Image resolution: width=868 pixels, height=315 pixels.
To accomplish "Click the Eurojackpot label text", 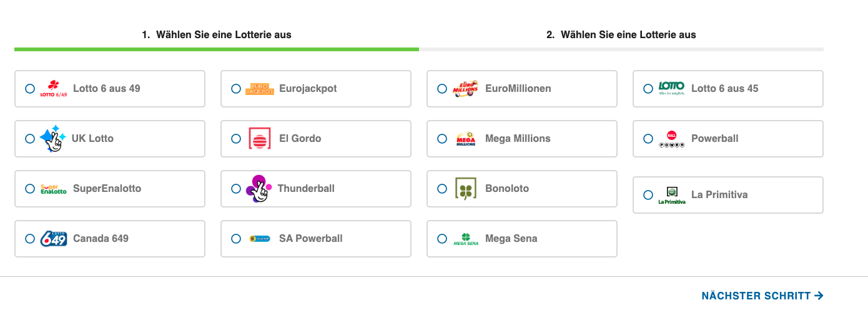I will pos(308,89).
